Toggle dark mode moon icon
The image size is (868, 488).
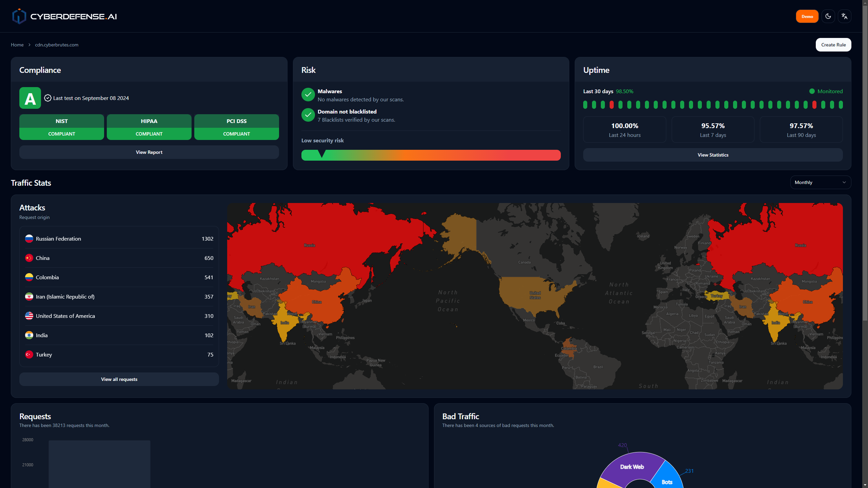(828, 16)
